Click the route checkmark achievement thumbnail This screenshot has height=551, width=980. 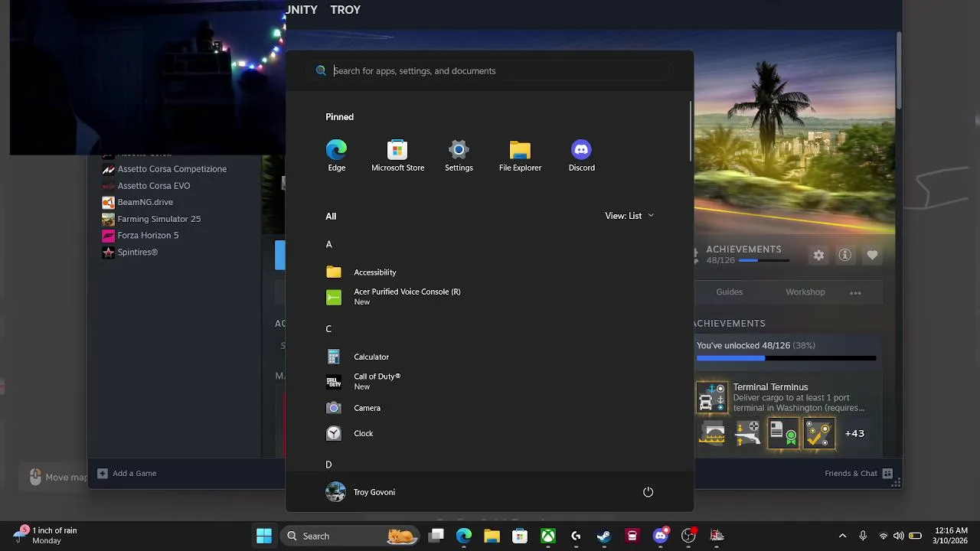818,433
